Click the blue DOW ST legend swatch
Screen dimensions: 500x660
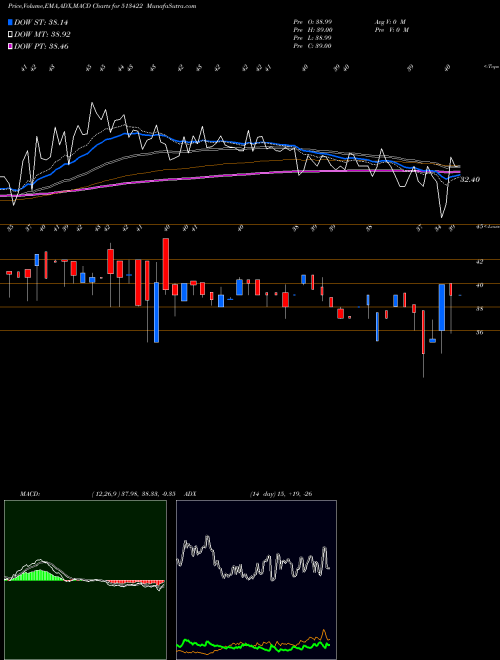coord(10,22)
